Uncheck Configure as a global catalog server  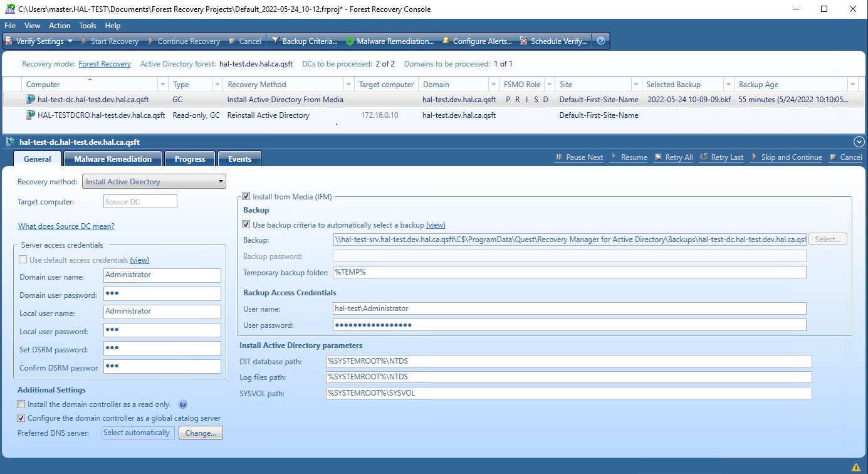pos(21,418)
